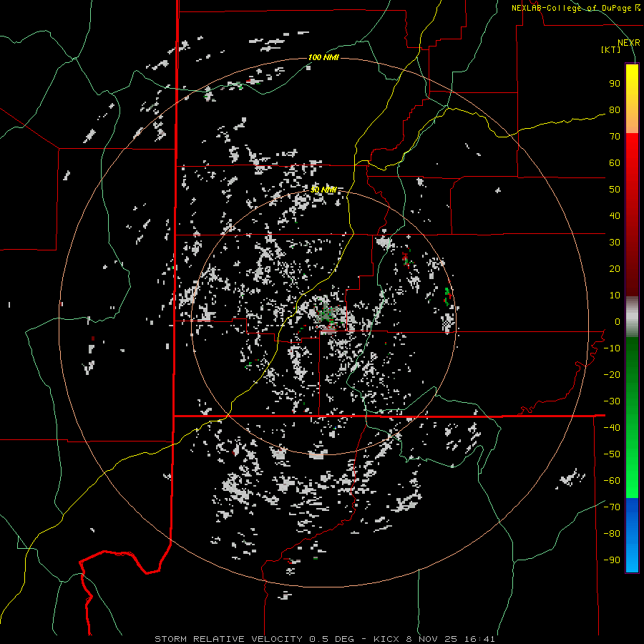Pick the yellow-orange band atop the color bar
The height and width of the screenshot is (644, 644).
coord(632,99)
